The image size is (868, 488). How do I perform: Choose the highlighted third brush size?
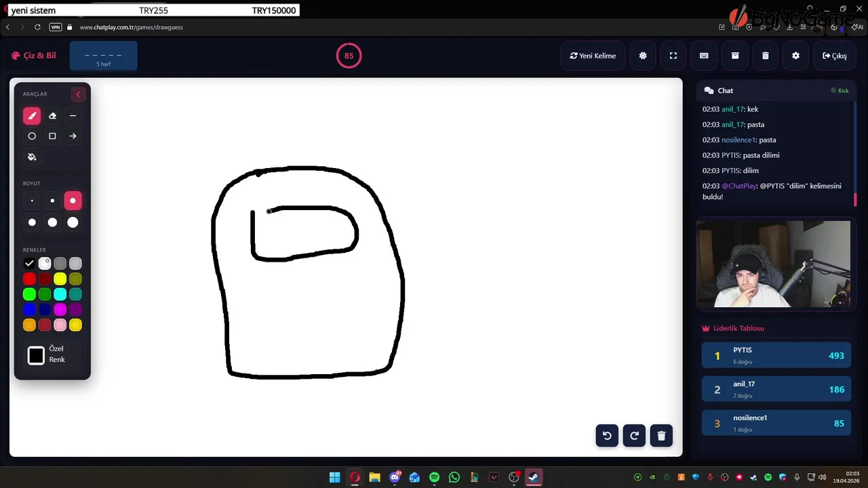coord(73,201)
